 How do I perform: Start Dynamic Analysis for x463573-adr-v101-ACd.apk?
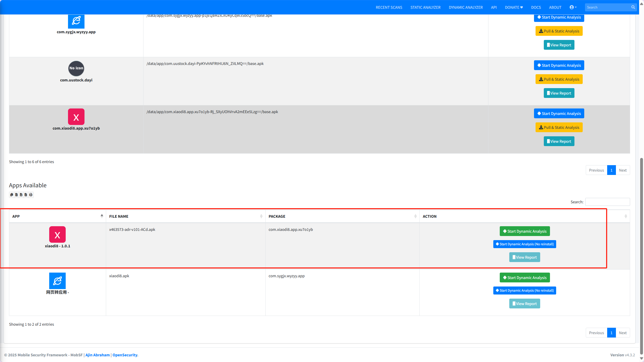pos(524,231)
